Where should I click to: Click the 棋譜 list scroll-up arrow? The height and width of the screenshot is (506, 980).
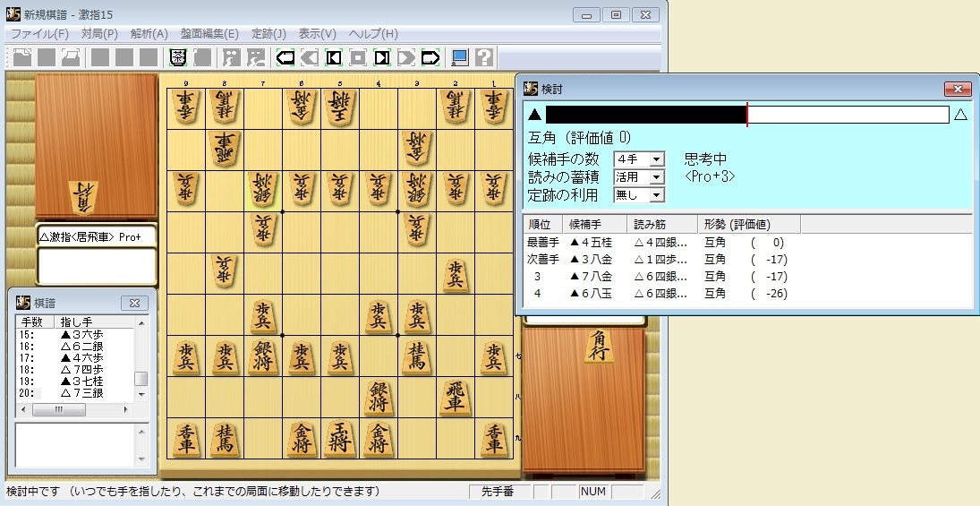141,323
